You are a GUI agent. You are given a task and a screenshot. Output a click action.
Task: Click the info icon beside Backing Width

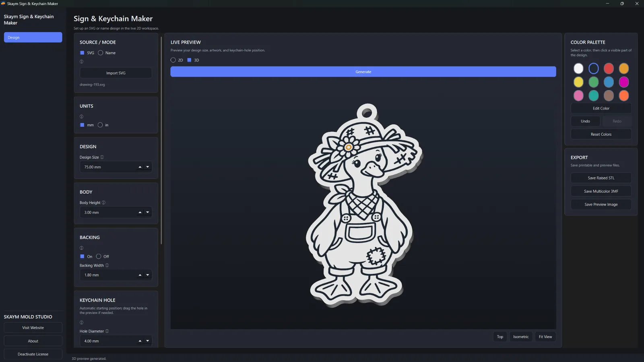tap(107, 265)
